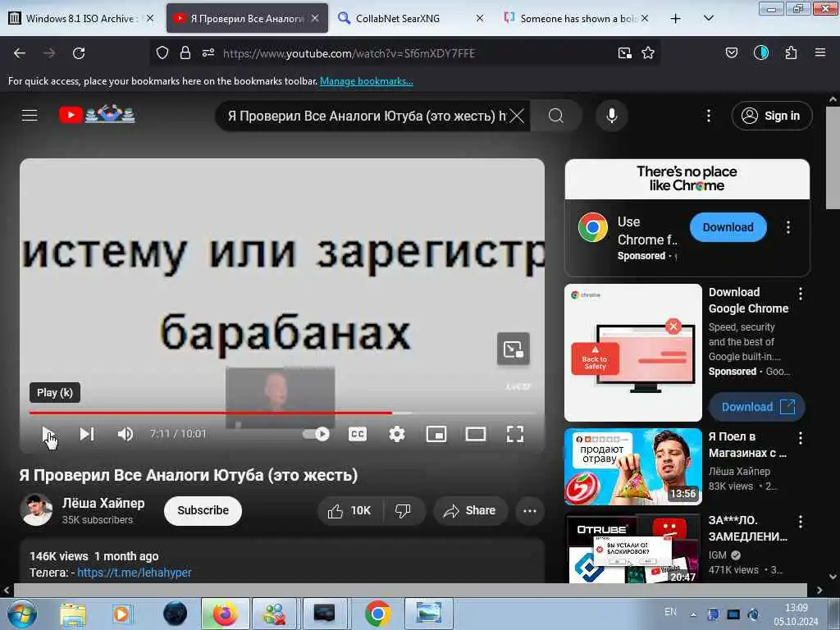Screen dimensions: 840x630
Task: Go to YouTube home via logo
Action: [x=97, y=115]
